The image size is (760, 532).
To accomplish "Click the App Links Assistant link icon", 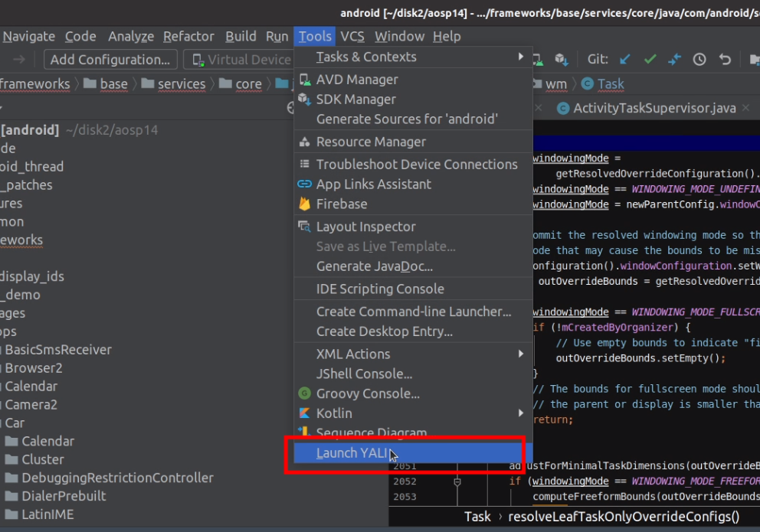I will coord(304,184).
